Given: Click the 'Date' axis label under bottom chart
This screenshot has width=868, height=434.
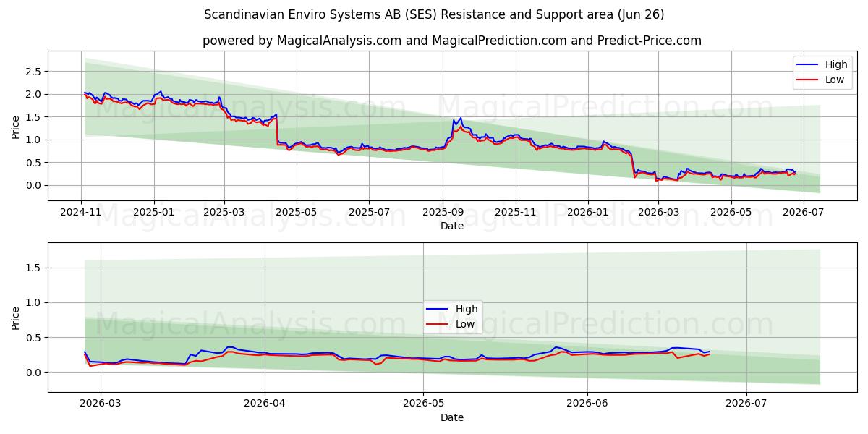Looking at the screenshot, I should 452,417.
